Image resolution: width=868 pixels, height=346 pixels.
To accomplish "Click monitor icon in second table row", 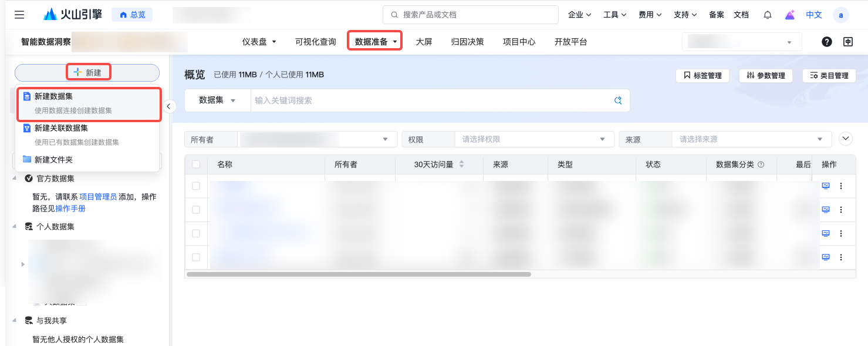I will tap(826, 210).
